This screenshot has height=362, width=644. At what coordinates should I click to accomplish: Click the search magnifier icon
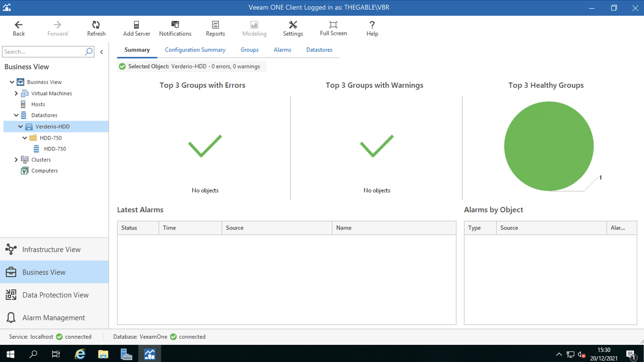pos(89,52)
